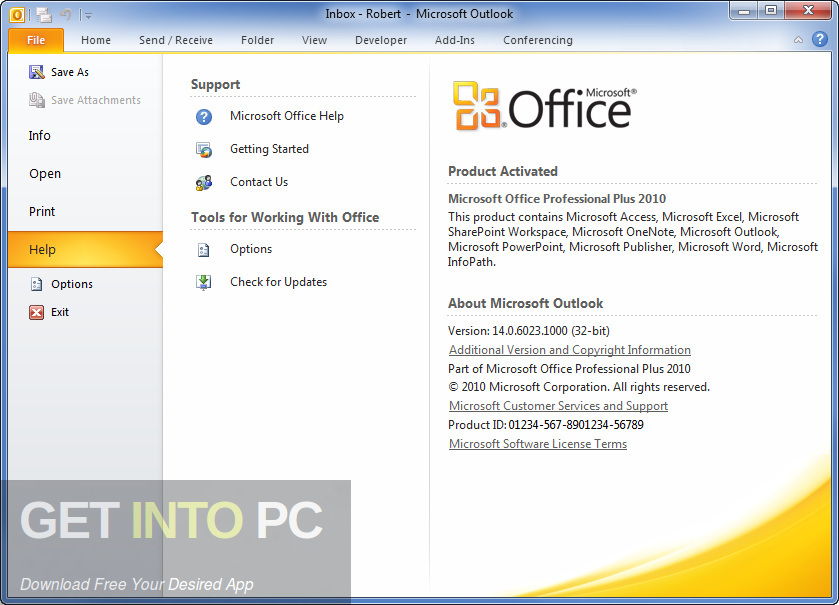Click the version text 14.0.6023.1000 (32-bit)
839x605 pixels.
551,331
